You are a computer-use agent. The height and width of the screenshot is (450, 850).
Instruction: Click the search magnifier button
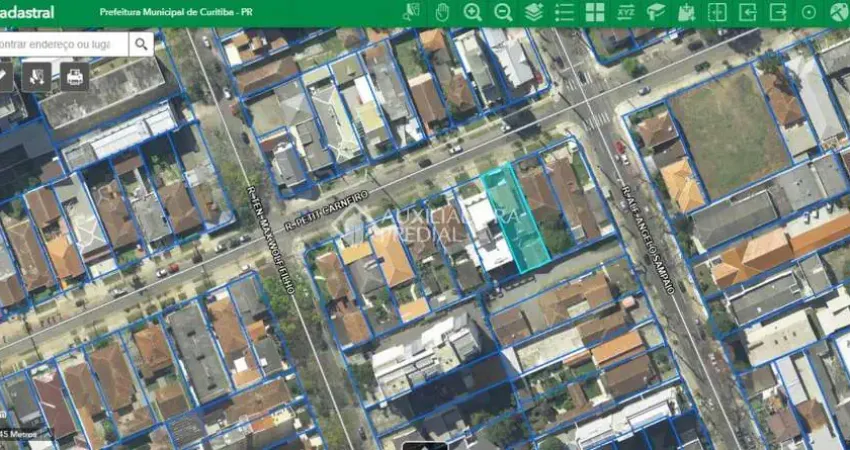[x=141, y=44]
